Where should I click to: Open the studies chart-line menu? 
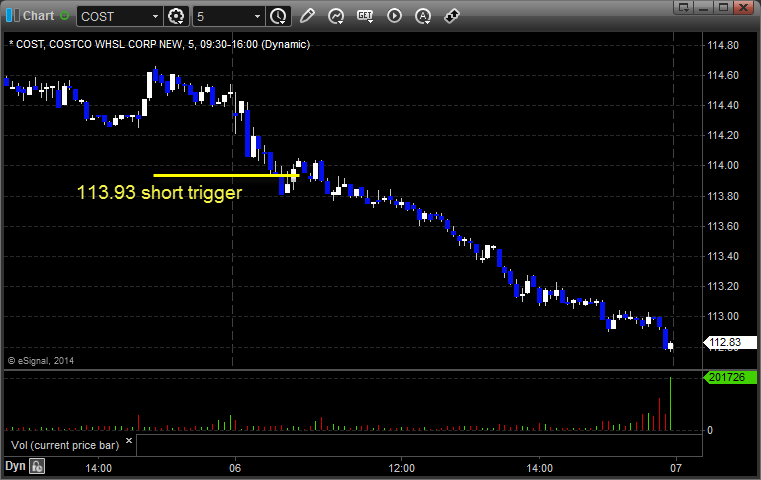[336, 17]
